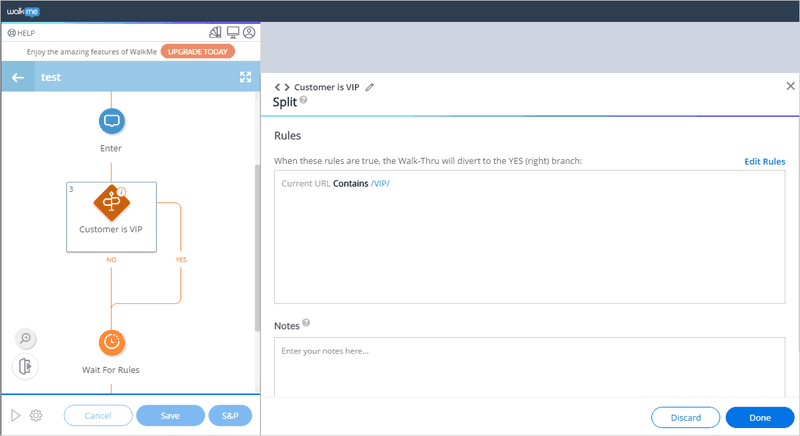The width and height of the screenshot is (800, 436).
Task: Click the desktop monitor icon
Action: [x=233, y=33]
